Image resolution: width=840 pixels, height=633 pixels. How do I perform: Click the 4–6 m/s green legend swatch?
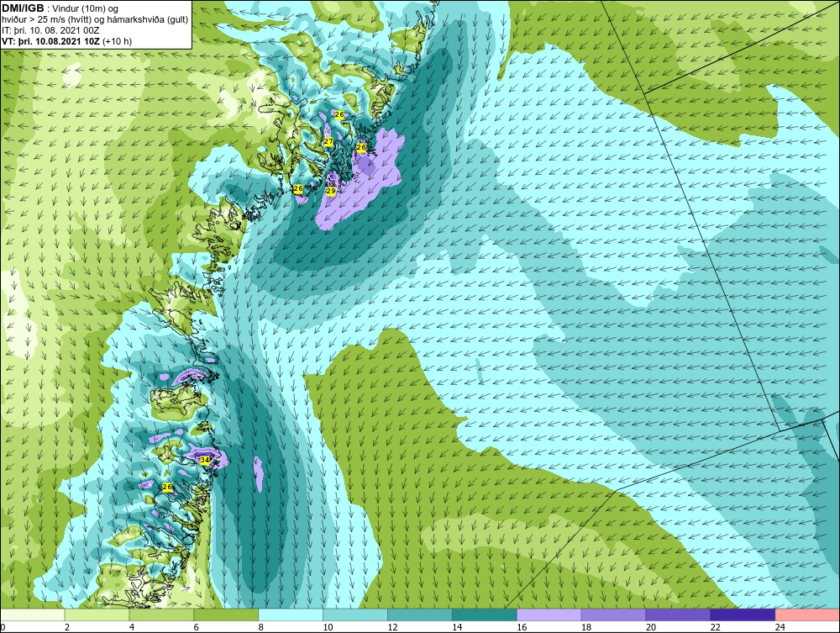(x=161, y=615)
